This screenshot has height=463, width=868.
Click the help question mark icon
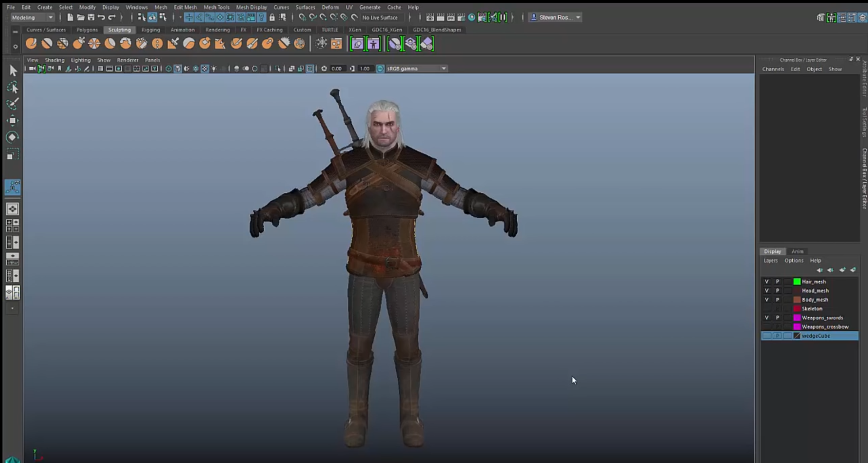262,17
